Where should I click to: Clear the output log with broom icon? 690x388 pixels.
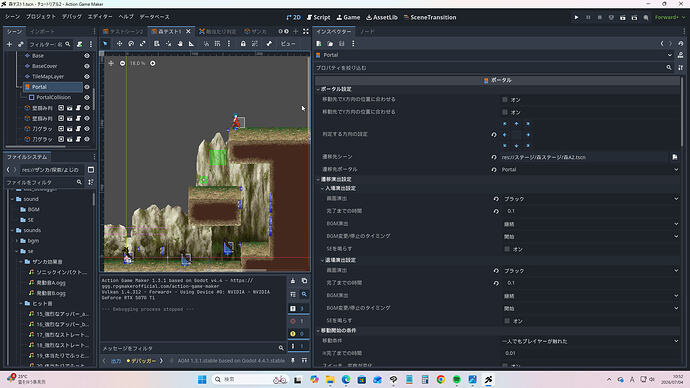point(293,281)
